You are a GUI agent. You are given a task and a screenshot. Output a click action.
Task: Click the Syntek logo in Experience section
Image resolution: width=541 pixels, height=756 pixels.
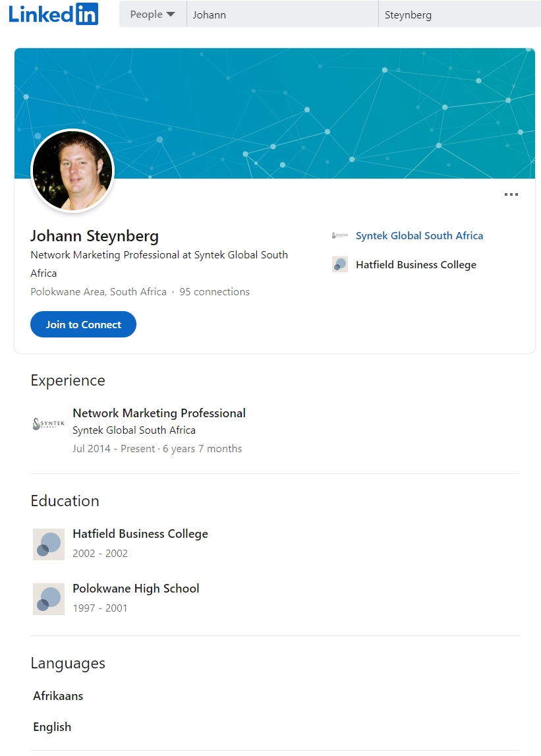(x=49, y=424)
